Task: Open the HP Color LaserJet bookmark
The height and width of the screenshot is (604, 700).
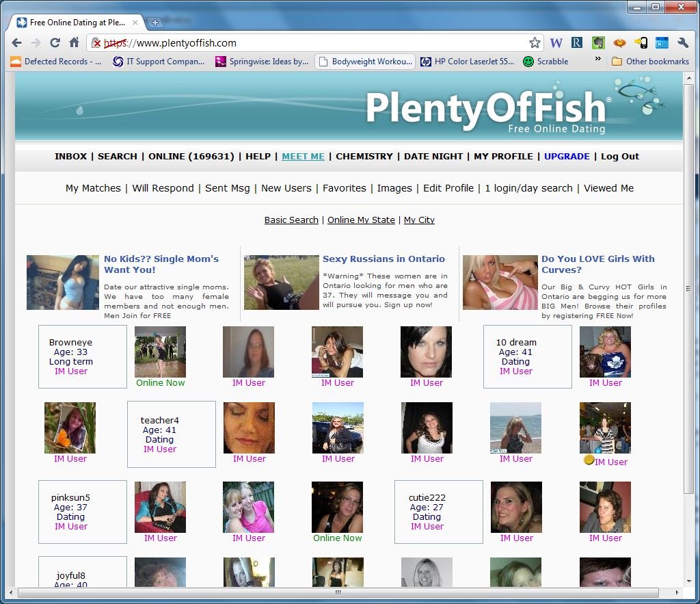Action: click(468, 62)
